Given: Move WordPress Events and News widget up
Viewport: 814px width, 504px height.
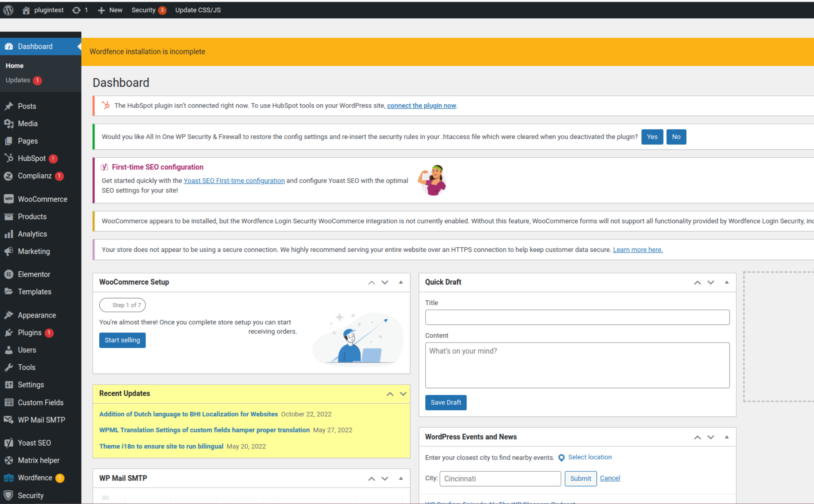Looking at the screenshot, I should point(697,437).
